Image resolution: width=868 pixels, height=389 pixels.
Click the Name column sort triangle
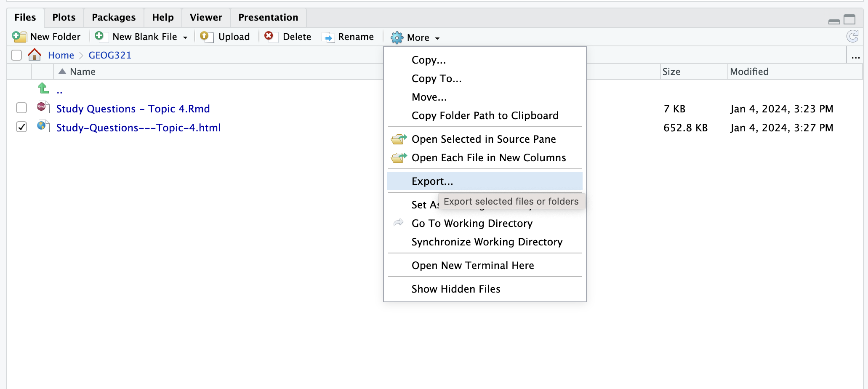(62, 71)
